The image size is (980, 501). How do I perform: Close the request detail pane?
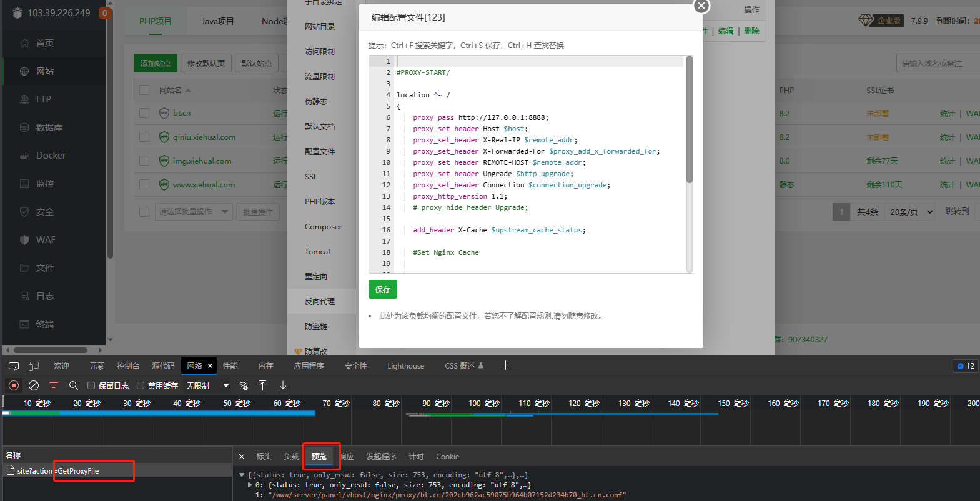(242, 457)
